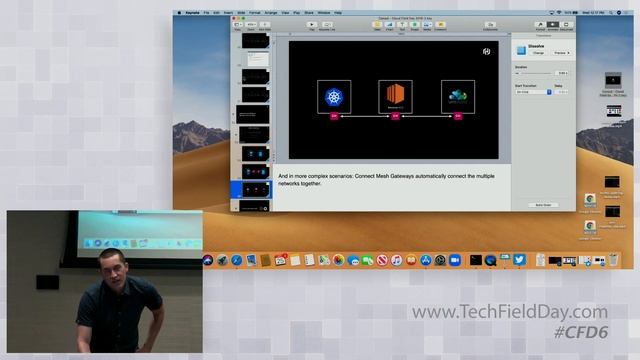The width and height of the screenshot is (640, 360).
Task: Click the Change transition button
Action: pyautogui.click(x=538, y=53)
